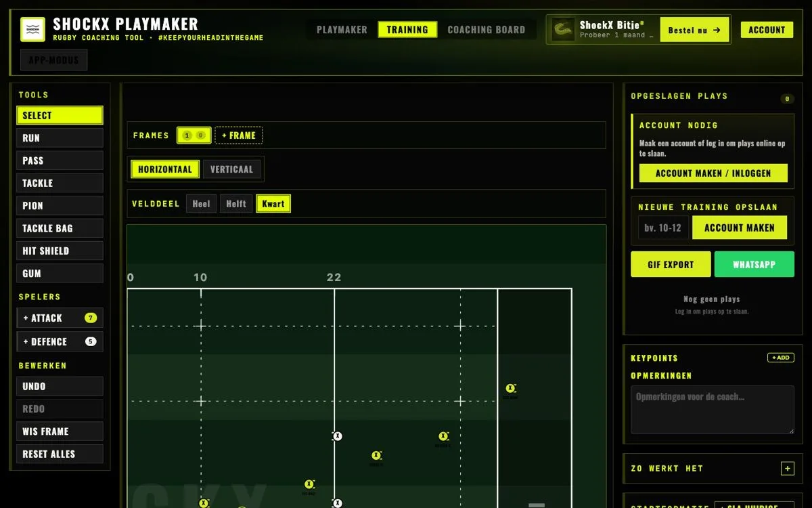Select the upper white defender on the 22 line
This screenshot has height=508, width=812.
(338, 436)
